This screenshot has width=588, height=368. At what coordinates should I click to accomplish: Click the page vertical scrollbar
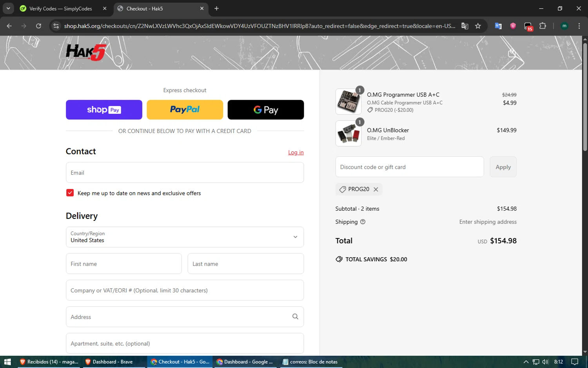(585, 97)
